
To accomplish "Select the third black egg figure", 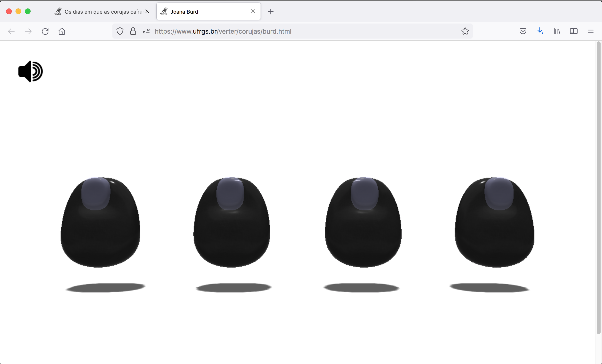I will coord(363,222).
